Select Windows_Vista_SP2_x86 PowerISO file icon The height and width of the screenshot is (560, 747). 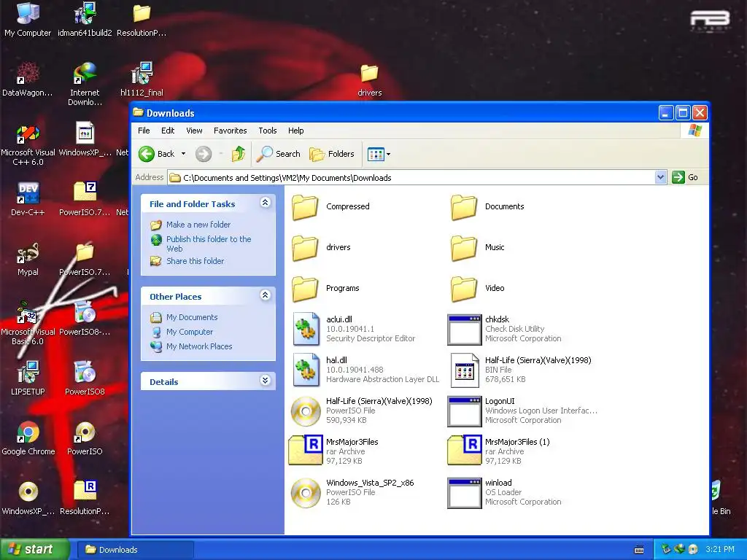click(306, 493)
